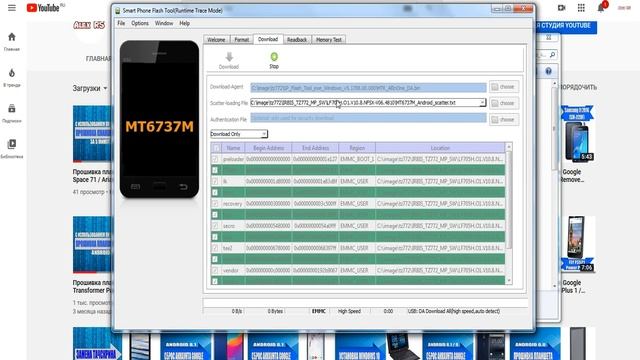Toggle the secro row checkbox
The image size is (640, 360).
point(215,226)
